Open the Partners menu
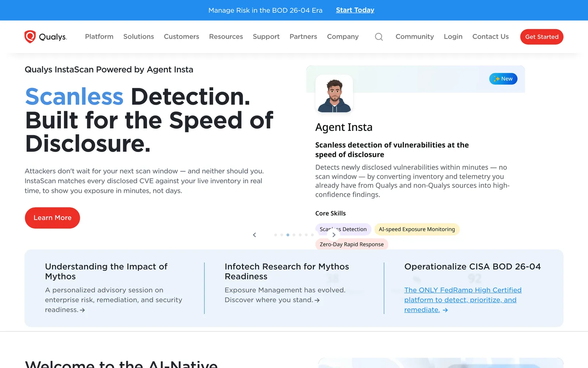The width and height of the screenshot is (588, 368). [303, 37]
